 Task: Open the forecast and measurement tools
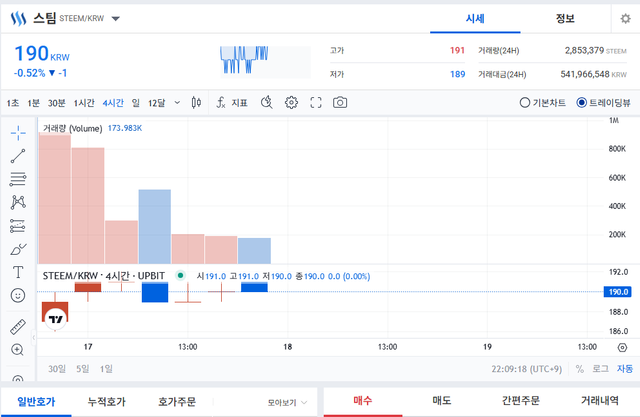point(18,225)
